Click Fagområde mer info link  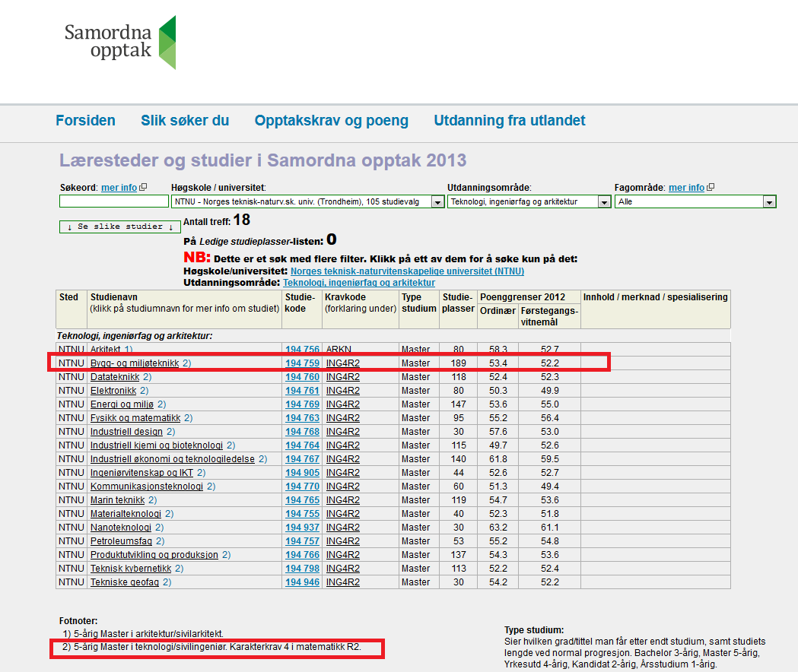(686, 188)
